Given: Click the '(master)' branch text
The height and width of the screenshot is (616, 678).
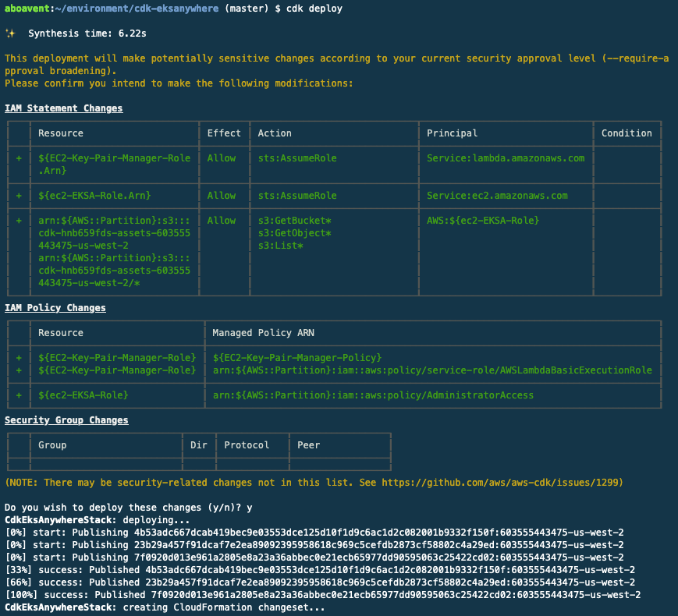Looking at the screenshot, I should point(247,9).
